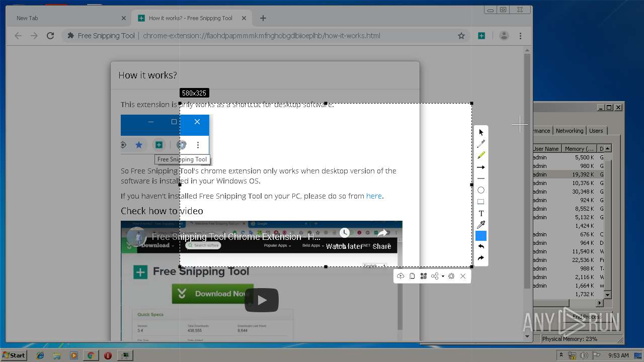Click the red Opera taskbar icon
Screen dimensions: 644x362
pos(108,355)
